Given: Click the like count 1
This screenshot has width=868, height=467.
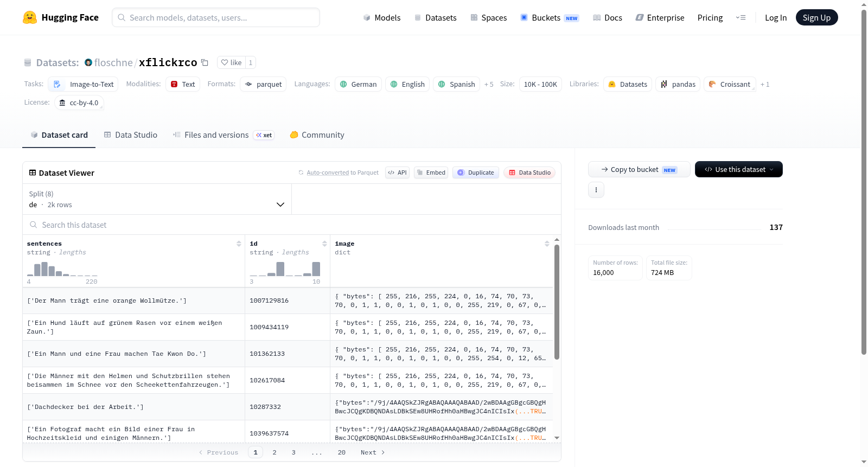Looking at the screenshot, I should point(250,62).
